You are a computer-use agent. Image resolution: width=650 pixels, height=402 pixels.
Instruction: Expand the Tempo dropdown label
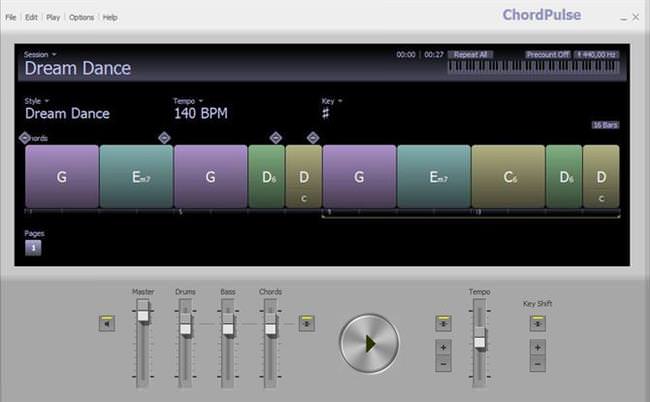click(188, 101)
